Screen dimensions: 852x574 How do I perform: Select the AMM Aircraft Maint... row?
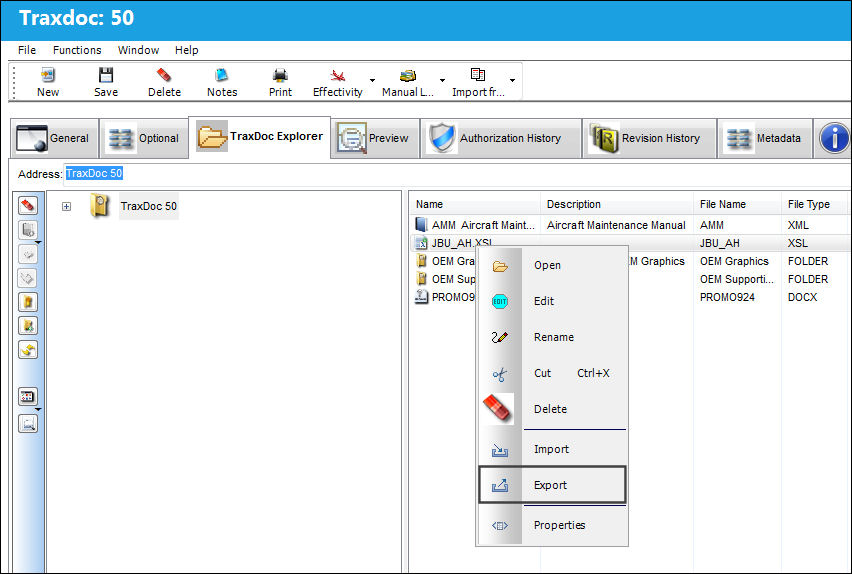coord(630,225)
